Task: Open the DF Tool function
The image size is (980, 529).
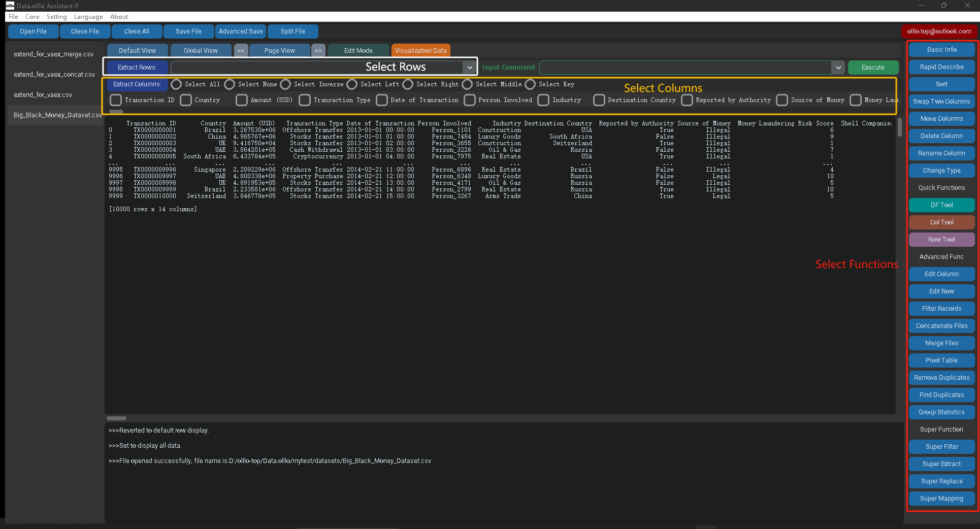Action: tap(941, 205)
